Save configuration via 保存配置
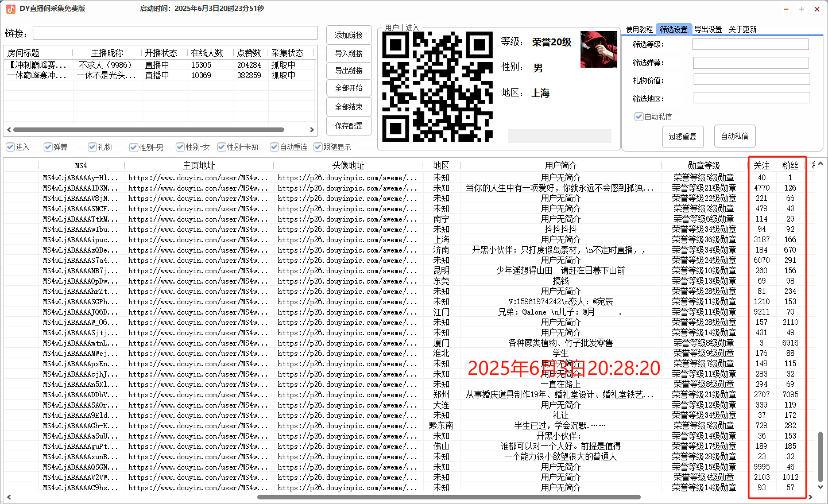This screenshot has height=504, width=828. 349,126
